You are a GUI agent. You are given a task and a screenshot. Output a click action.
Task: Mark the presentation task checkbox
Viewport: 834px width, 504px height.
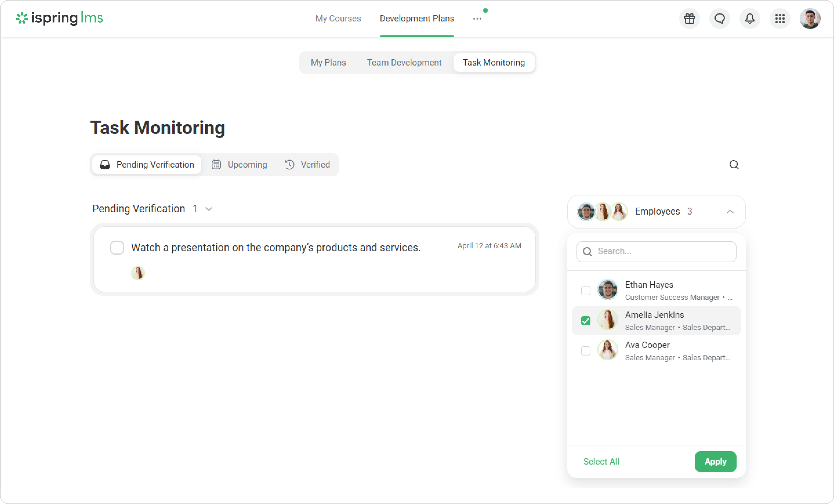point(117,247)
